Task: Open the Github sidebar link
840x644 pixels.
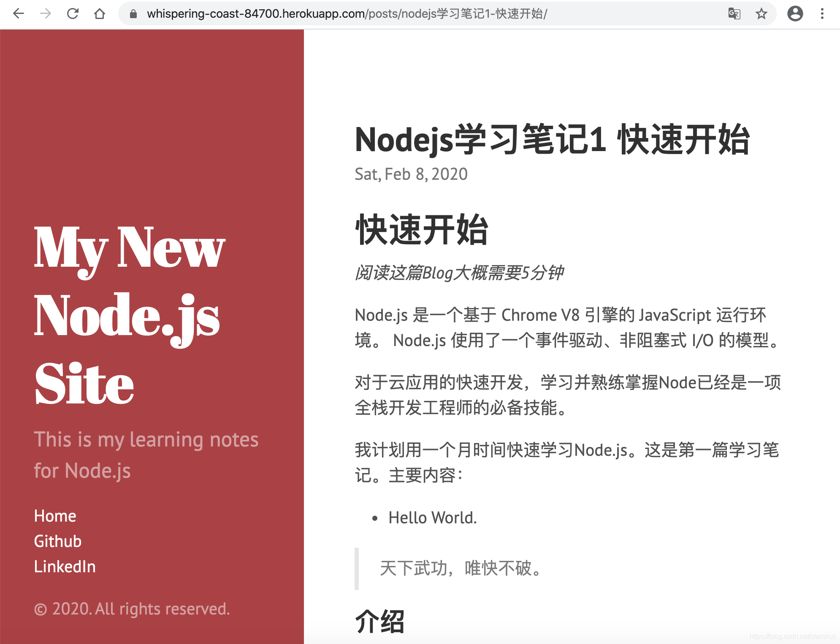Action: pyautogui.click(x=57, y=541)
